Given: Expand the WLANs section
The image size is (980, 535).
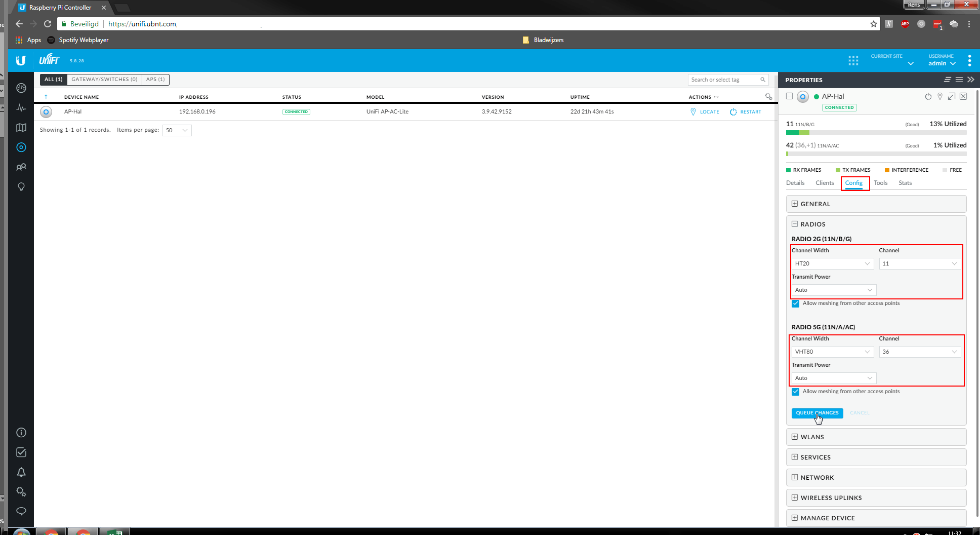Looking at the screenshot, I should click(876, 437).
